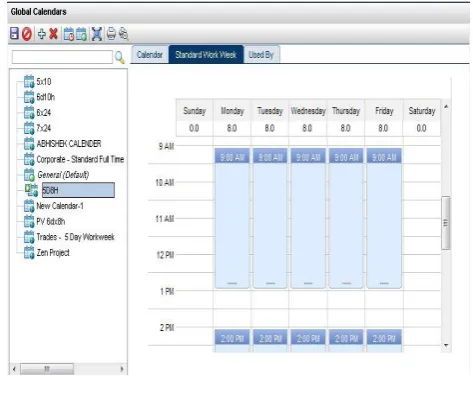
Task: Select the 6d10h calendar
Action: click(x=46, y=97)
